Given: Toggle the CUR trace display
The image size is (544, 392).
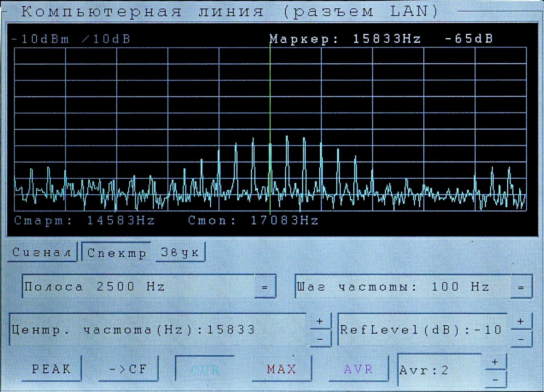Looking at the screenshot, I should coord(205,369).
